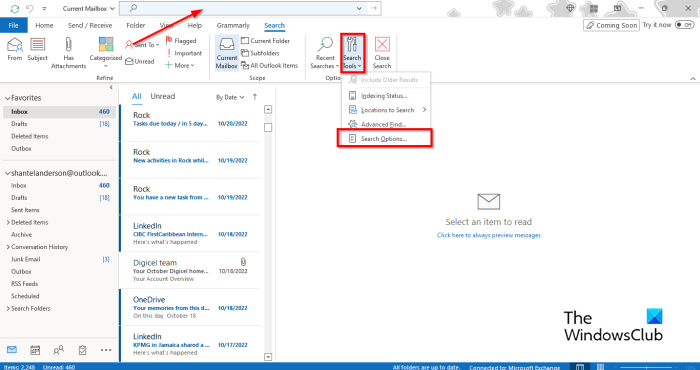The image size is (700, 370).
Task: Click 'Click here to always preview messages' link
Action: [x=489, y=235]
